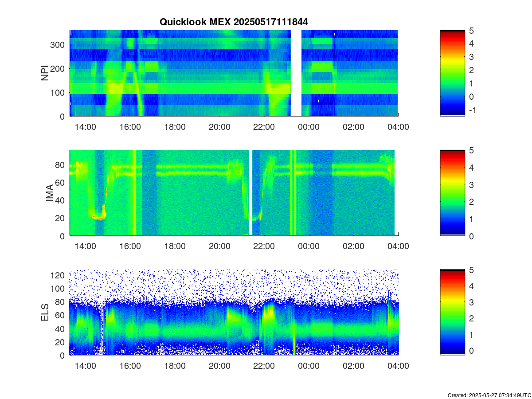Click the 04:00 tick under the ELS plot
This screenshot has height=399, width=532.
point(398,366)
